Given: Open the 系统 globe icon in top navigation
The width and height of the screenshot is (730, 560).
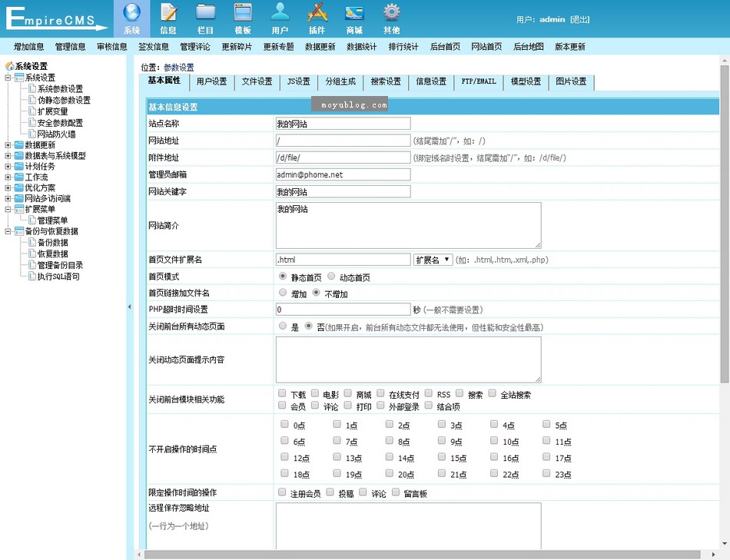Looking at the screenshot, I should [131, 12].
